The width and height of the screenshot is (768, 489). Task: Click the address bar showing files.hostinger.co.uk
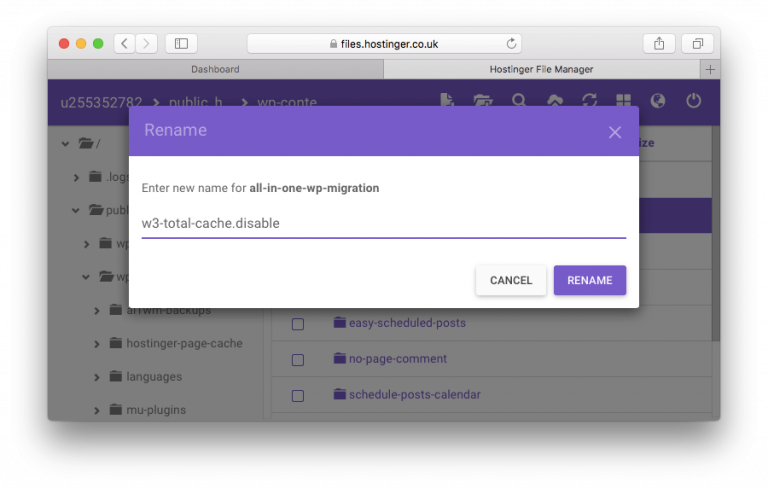(x=384, y=44)
